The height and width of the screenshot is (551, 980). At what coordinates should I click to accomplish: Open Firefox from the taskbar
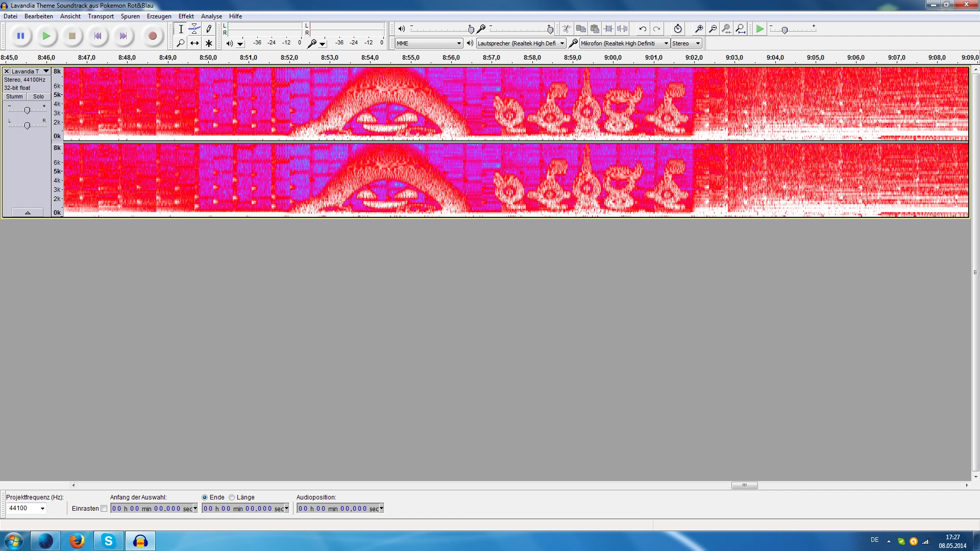(77, 541)
